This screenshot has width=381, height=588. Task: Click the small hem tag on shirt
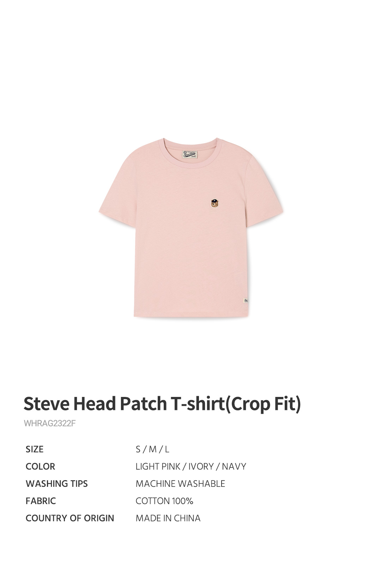click(x=246, y=301)
